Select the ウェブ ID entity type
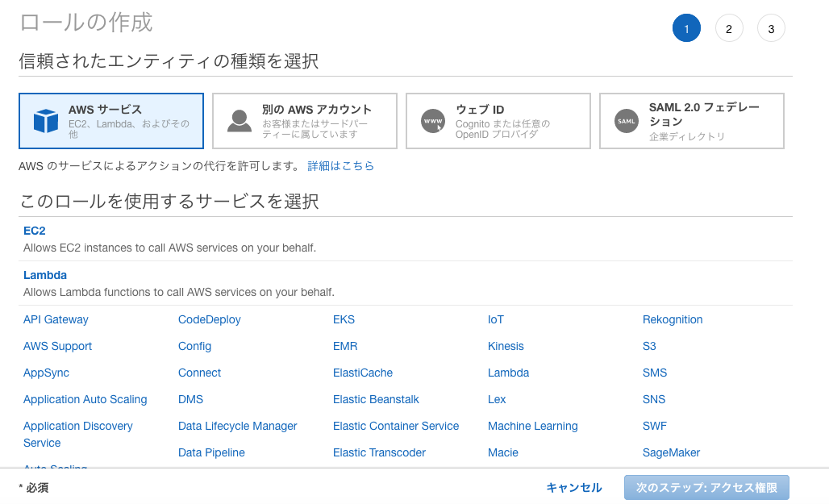The width and height of the screenshot is (829, 504). point(498,121)
